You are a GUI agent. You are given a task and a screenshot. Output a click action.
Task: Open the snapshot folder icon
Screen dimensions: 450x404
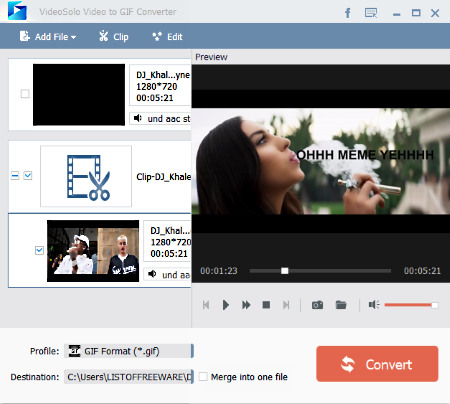(341, 305)
